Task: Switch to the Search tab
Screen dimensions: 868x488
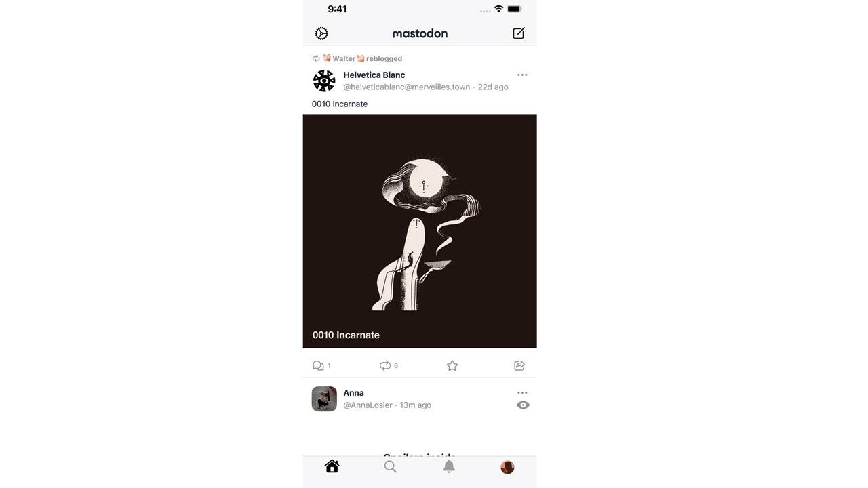Action: coord(390,466)
